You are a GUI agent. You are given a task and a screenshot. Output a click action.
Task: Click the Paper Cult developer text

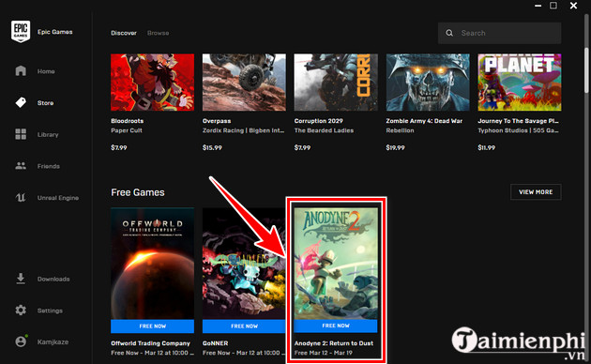pyautogui.click(x=127, y=130)
